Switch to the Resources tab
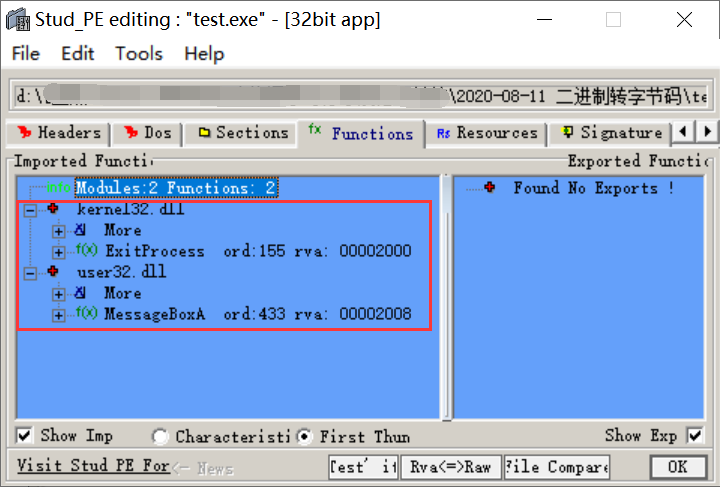 click(x=487, y=133)
